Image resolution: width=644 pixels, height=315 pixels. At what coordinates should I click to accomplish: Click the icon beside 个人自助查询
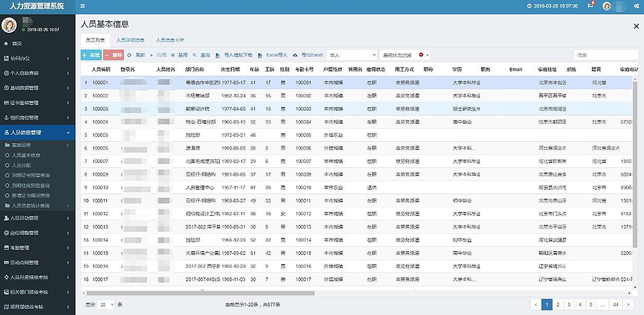pos(6,73)
